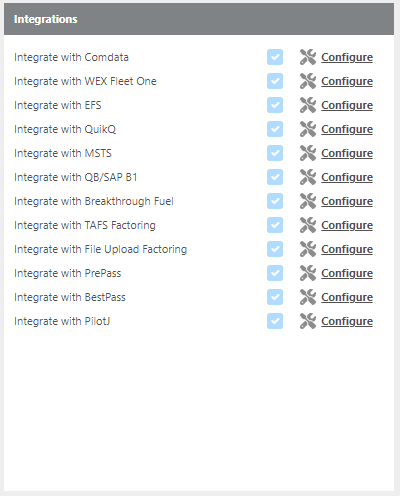
Task: Click the tools icon for QuikQ integration
Action: click(x=308, y=129)
